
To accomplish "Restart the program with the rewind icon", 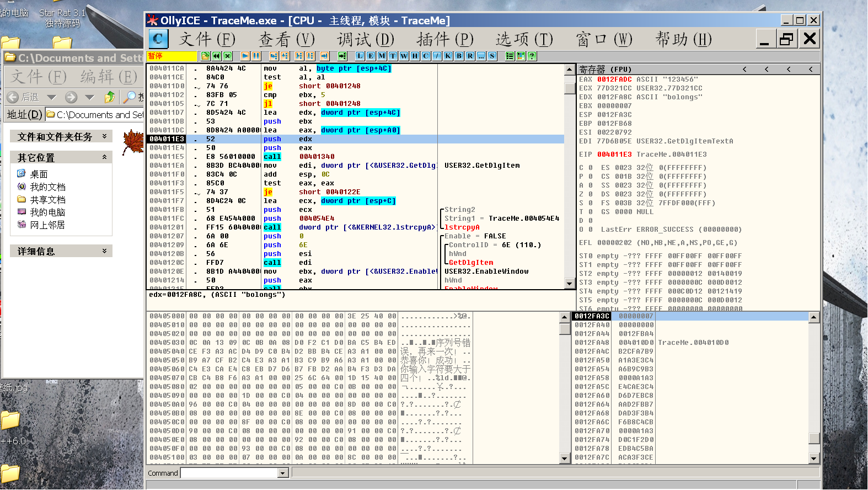I will tap(216, 56).
